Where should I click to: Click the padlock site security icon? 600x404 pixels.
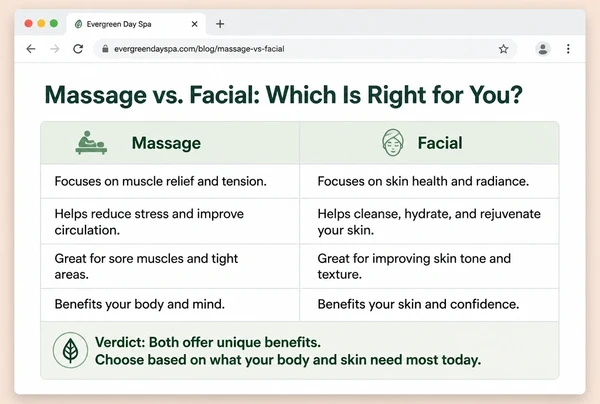105,49
